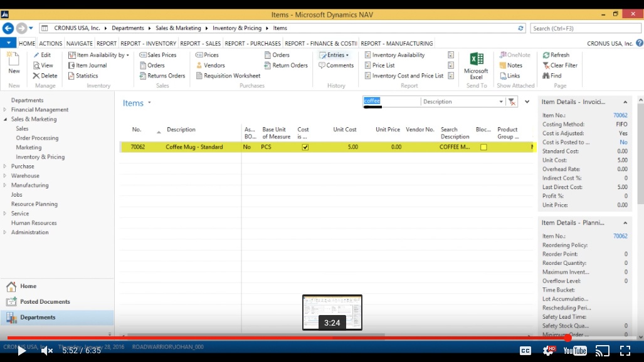Open YouTube video settings gear

pyautogui.click(x=549, y=351)
